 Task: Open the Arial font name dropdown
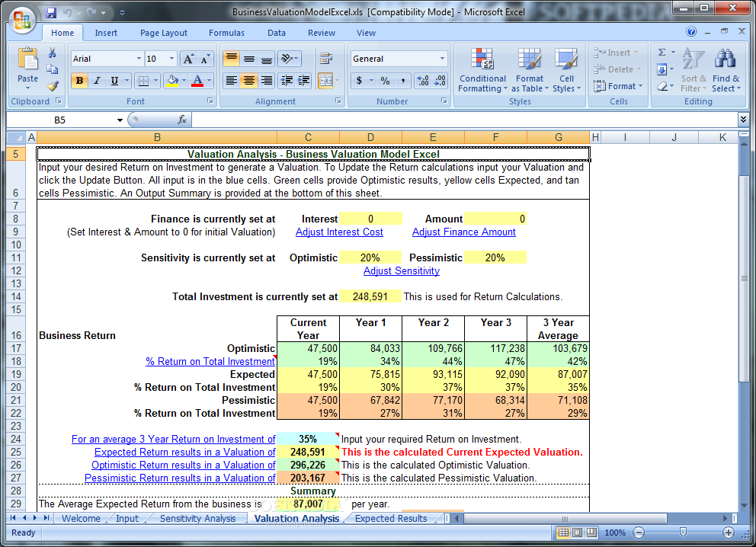139,59
